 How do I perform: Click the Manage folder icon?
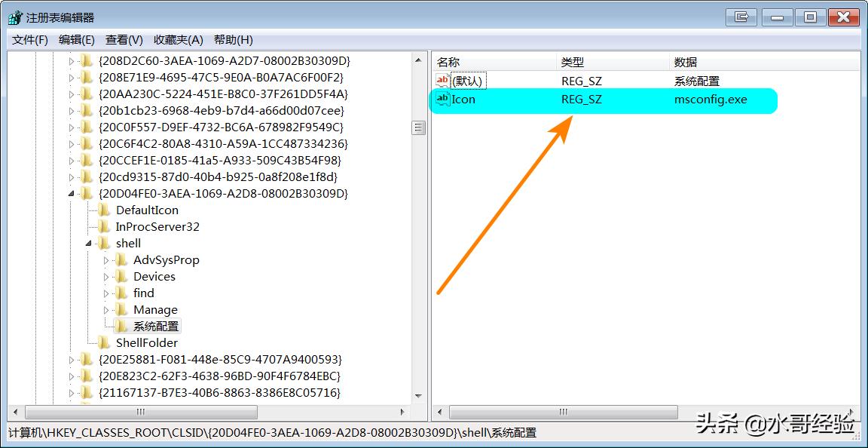[122, 310]
